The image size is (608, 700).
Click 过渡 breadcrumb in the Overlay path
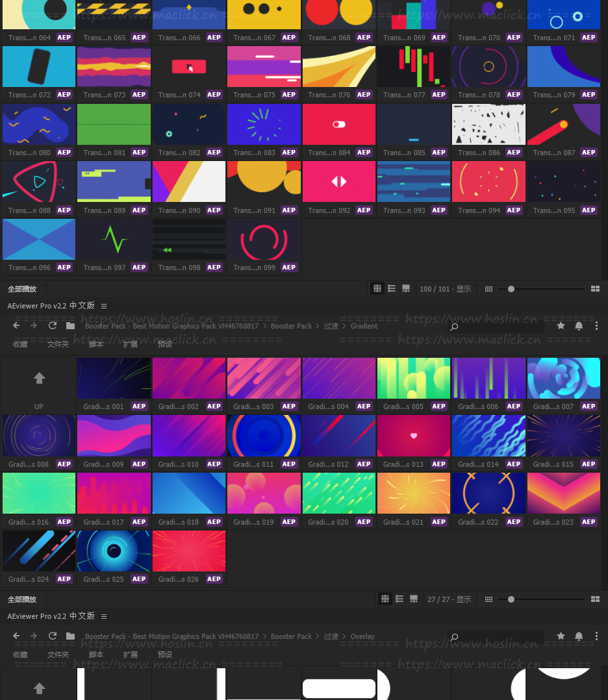click(x=331, y=636)
